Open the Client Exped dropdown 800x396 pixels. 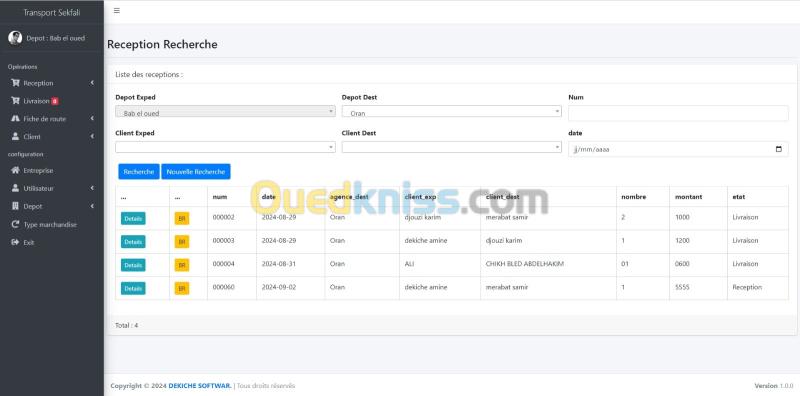225,147
